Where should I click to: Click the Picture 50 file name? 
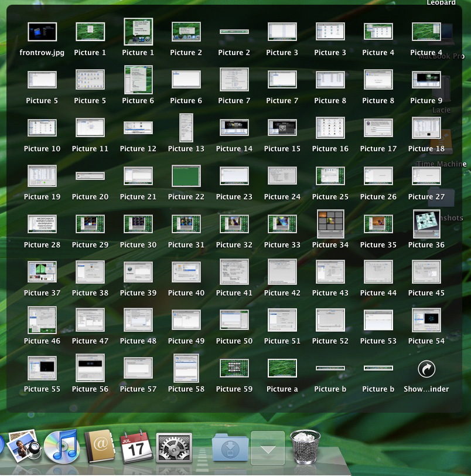pyautogui.click(x=234, y=341)
